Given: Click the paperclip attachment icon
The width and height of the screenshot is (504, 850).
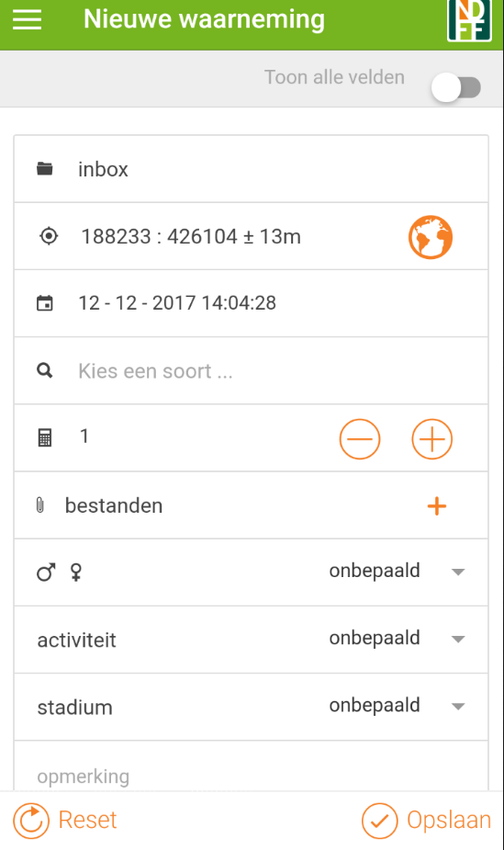Looking at the screenshot, I should click(x=40, y=505).
